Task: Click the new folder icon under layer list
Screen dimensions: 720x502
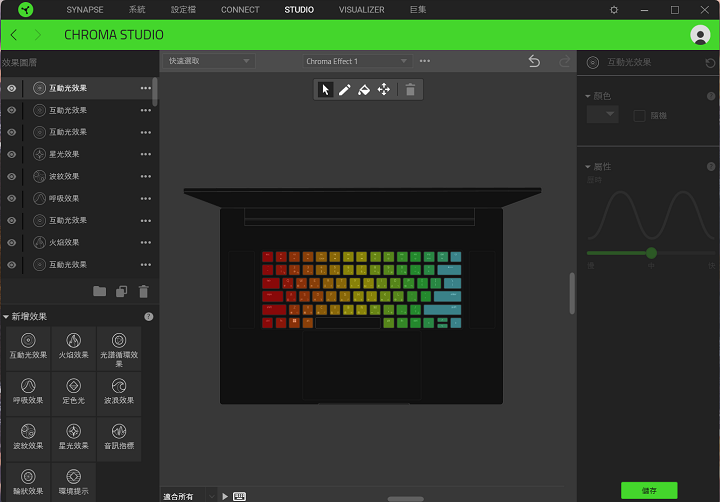Action: pos(99,291)
